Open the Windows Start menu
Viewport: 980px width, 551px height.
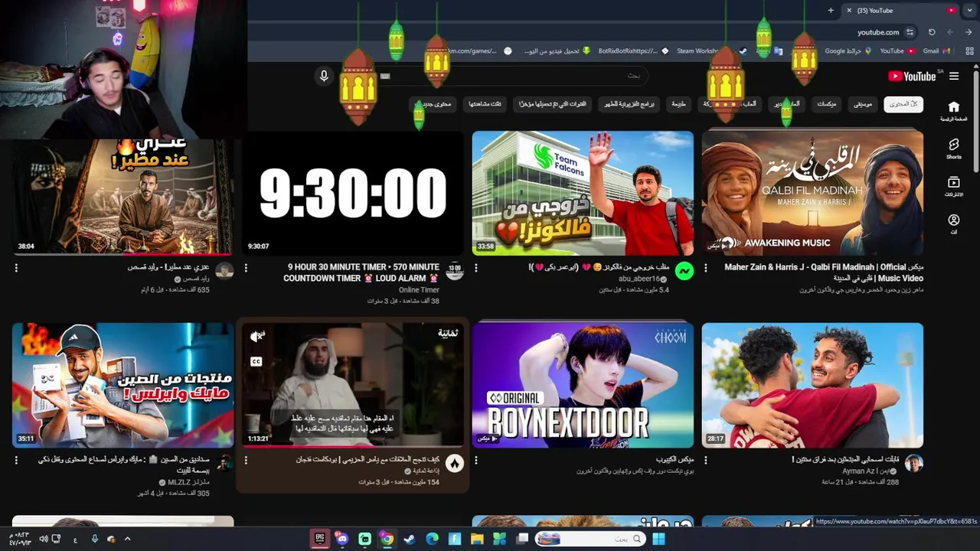(658, 539)
